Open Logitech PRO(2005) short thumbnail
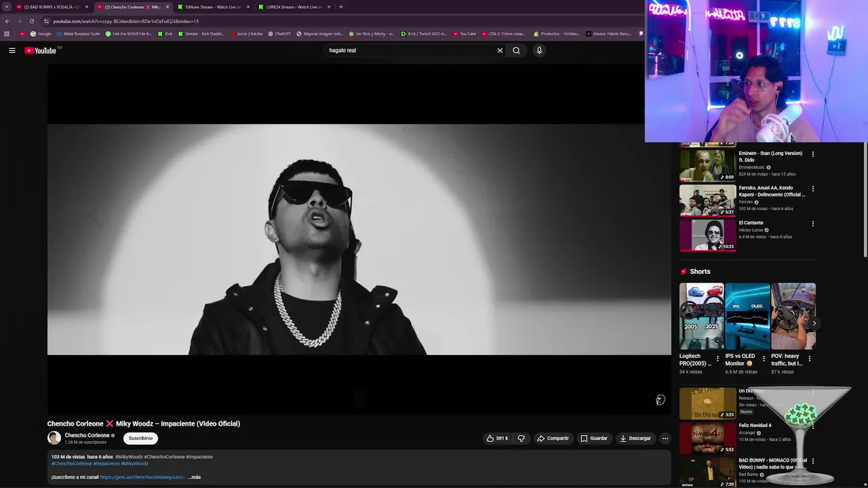The width and height of the screenshot is (868, 488). 702,316
